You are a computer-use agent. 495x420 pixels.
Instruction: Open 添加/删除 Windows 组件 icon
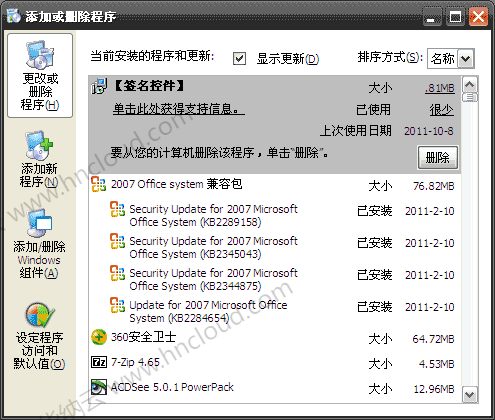pos(39,223)
